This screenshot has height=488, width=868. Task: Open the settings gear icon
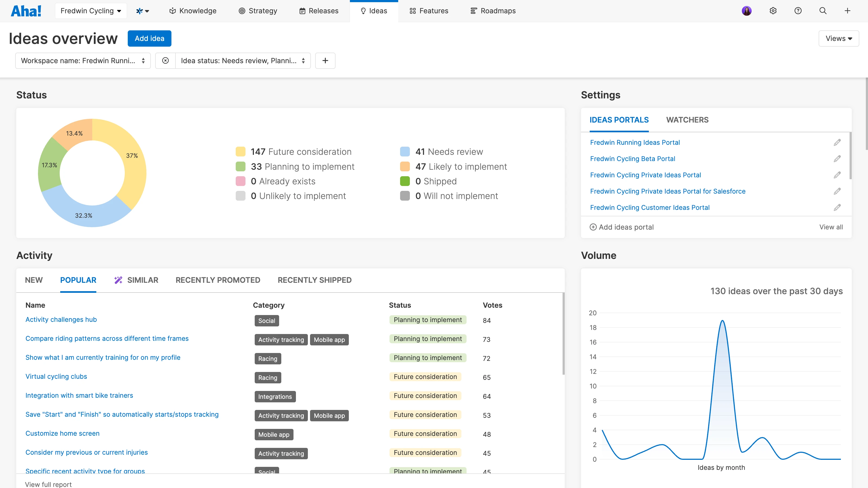(x=773, y=11)
